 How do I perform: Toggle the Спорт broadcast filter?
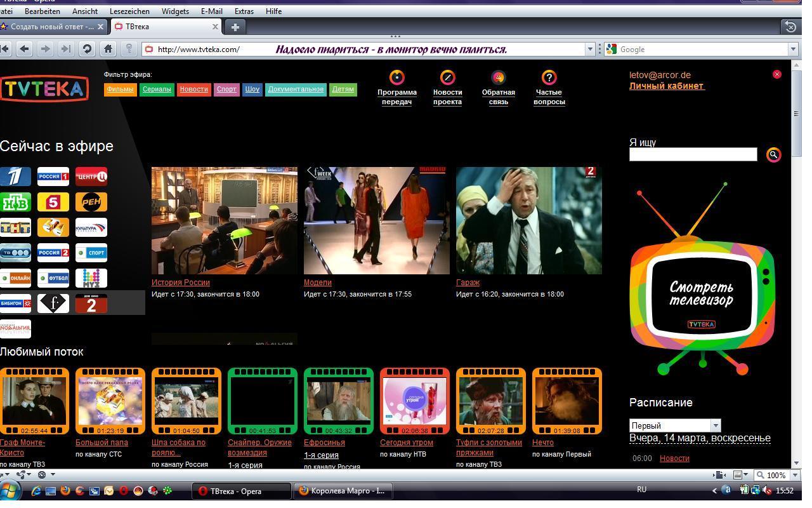click(x=226, y=90)
